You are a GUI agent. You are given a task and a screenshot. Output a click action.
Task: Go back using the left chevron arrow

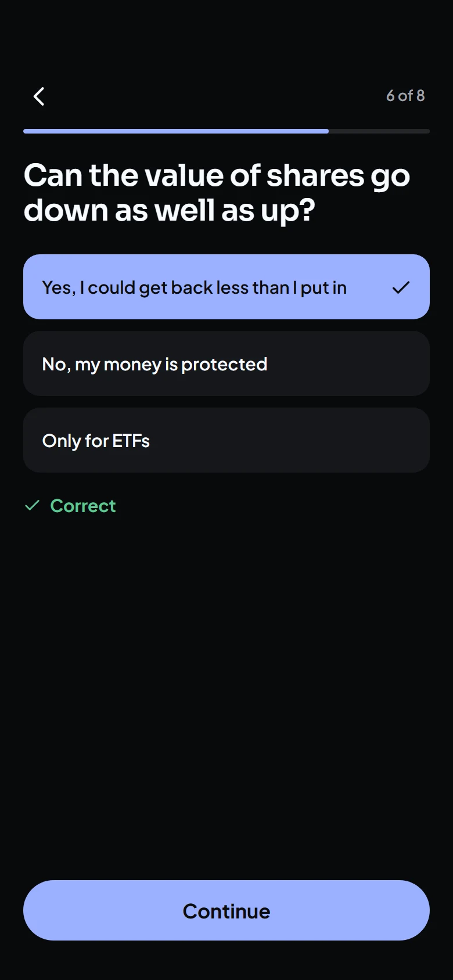click(x=39, y=96)
